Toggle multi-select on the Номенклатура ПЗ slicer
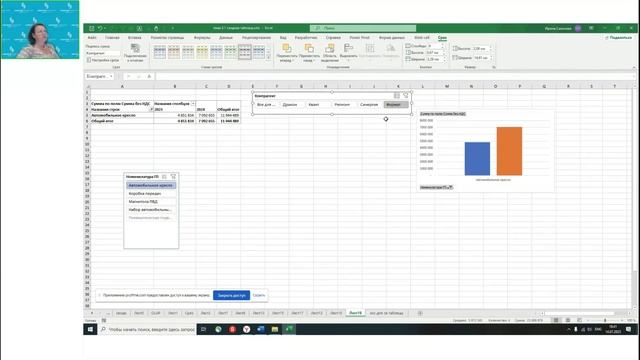Image resolution: width=640 pixels, height=360 pixels. pyautogui.click(x=164, y=176)
